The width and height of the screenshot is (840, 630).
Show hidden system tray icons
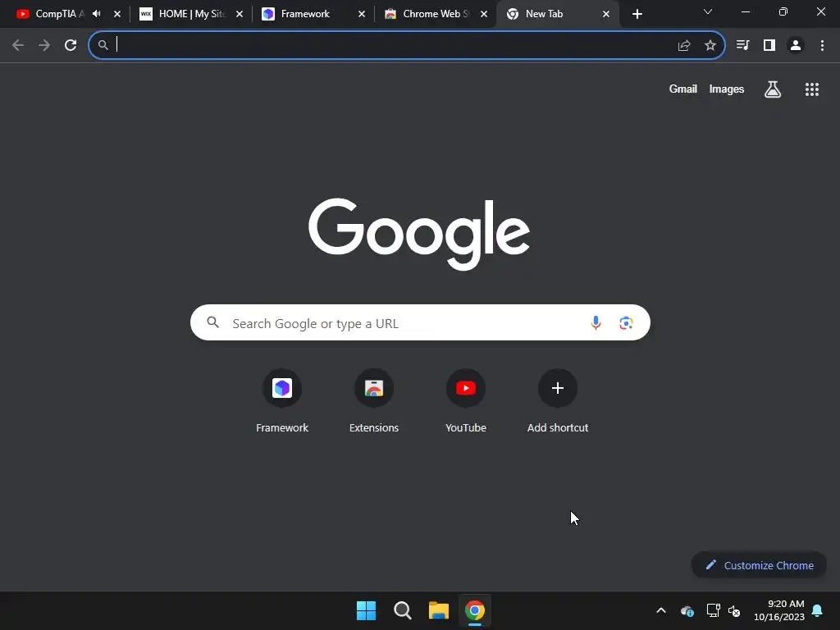(x=661, y=610)
